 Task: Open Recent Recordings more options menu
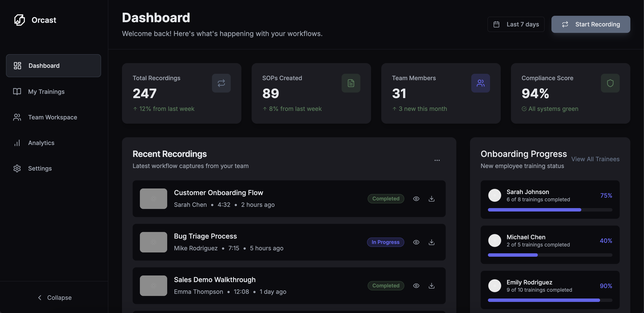pyautogui.click(x=437, y=160)
